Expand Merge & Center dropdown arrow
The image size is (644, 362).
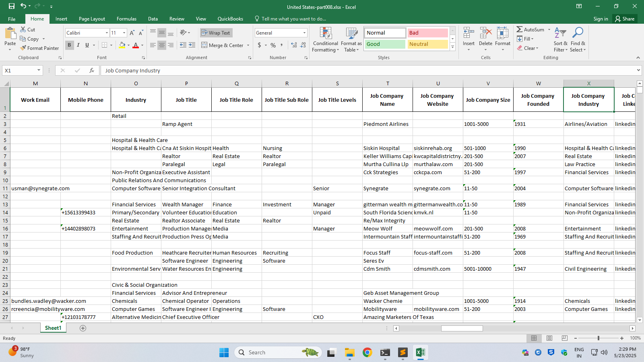(248, 45)
